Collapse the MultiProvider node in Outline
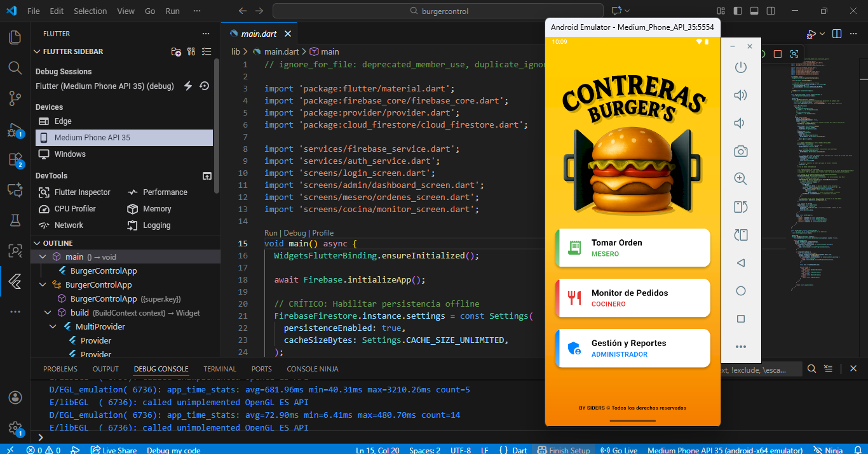 (52, 326)
